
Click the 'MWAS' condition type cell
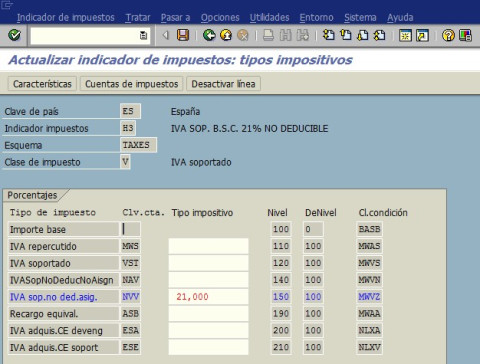tap(369, 246)
